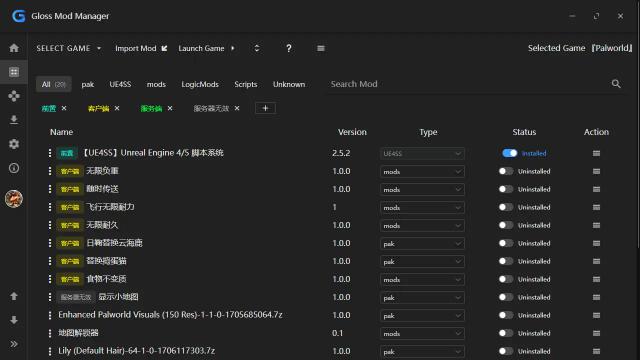Select the All filter tab
Screen dimensions: 640x360
tap(53, 84)
